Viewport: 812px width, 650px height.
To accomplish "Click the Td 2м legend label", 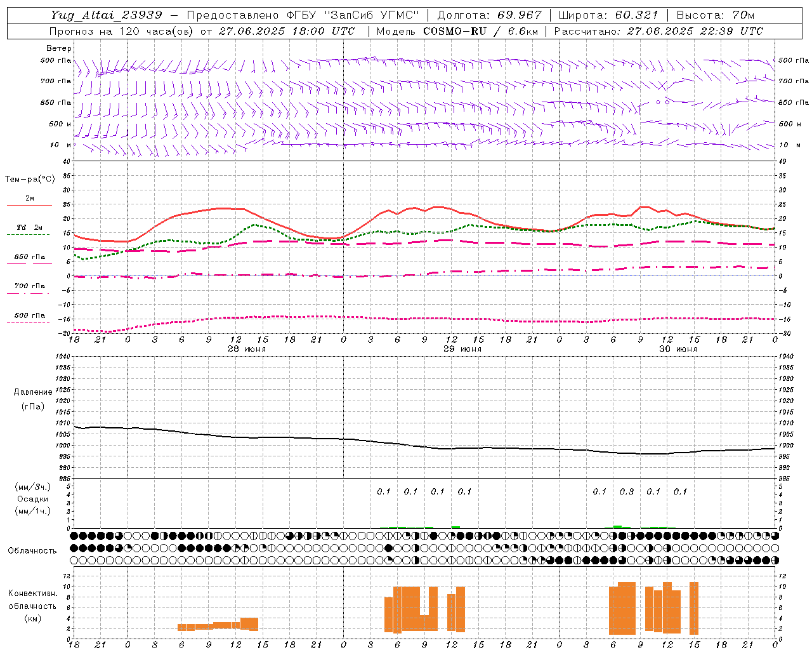I will coord(30,227).
